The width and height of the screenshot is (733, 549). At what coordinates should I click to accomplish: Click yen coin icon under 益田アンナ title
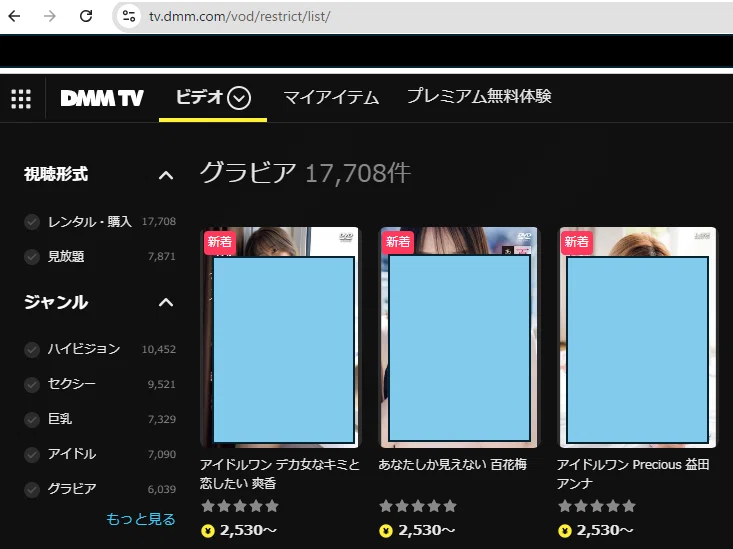pos(565,531)
